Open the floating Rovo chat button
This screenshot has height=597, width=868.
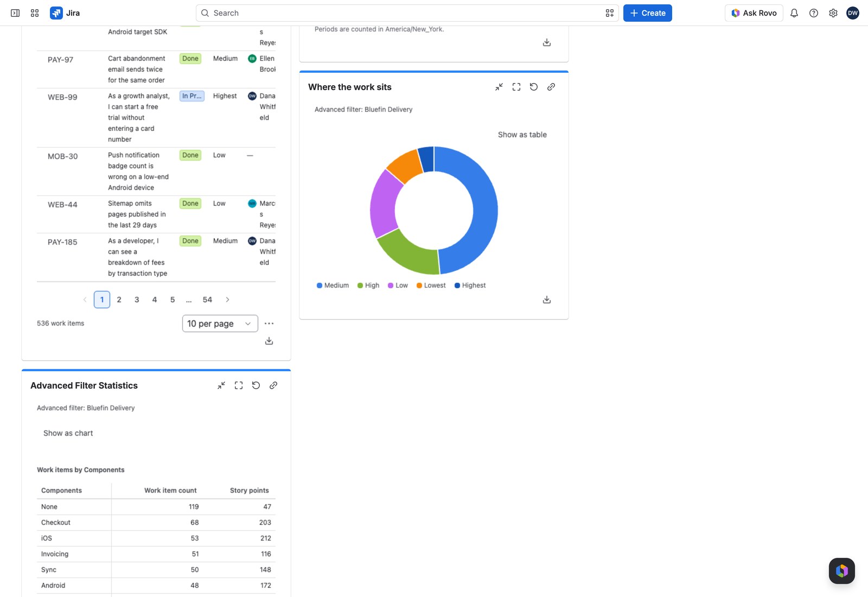842,571
